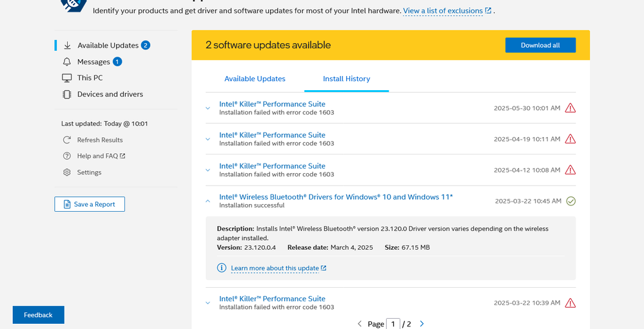Click the version value 23.120.0.4

(260, 247)
